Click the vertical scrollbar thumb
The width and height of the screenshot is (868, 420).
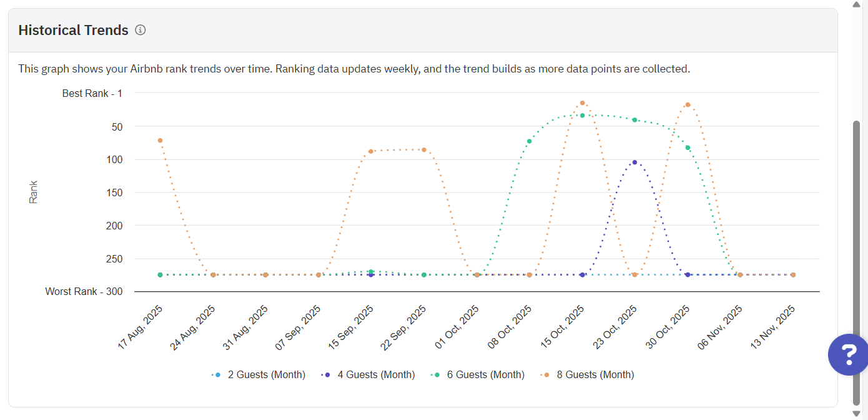coord(856,262)
